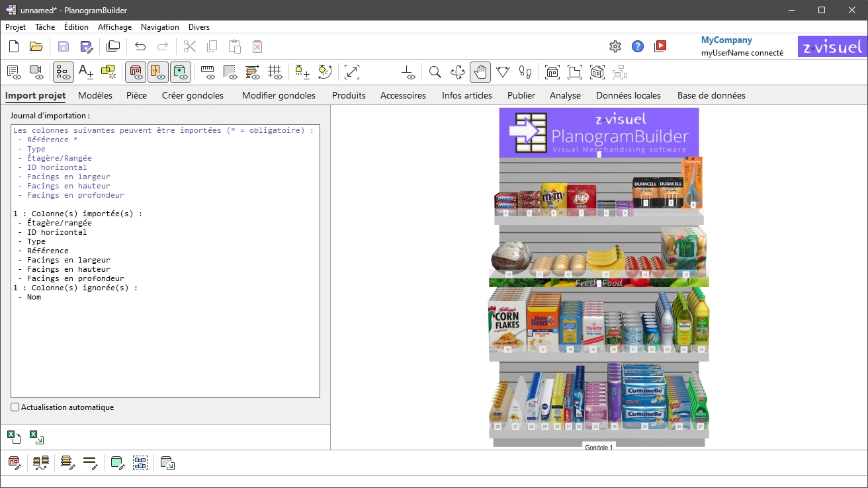Switch to the Créer gondoles tab
This screenshot has width=868, height=488.
pos(193,95)
